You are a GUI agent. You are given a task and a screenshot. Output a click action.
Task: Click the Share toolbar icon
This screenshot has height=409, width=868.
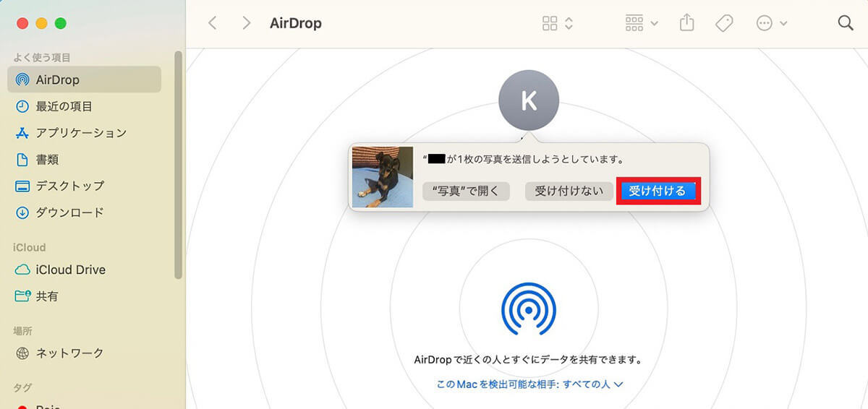point(686,23)
